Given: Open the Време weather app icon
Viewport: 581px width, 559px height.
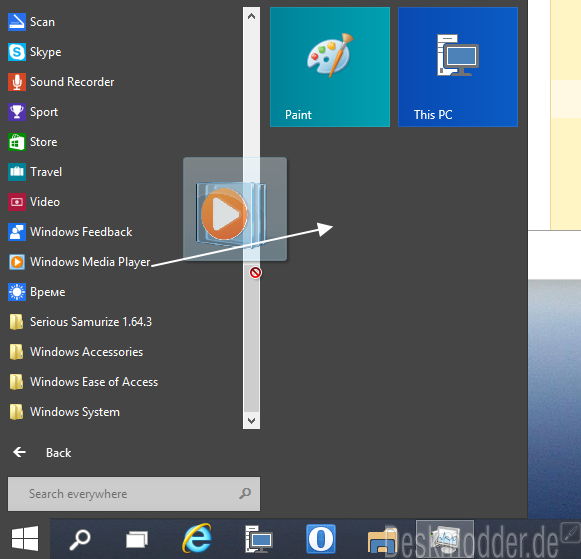Looking at the screenshot, I should [x=17, y=292].
